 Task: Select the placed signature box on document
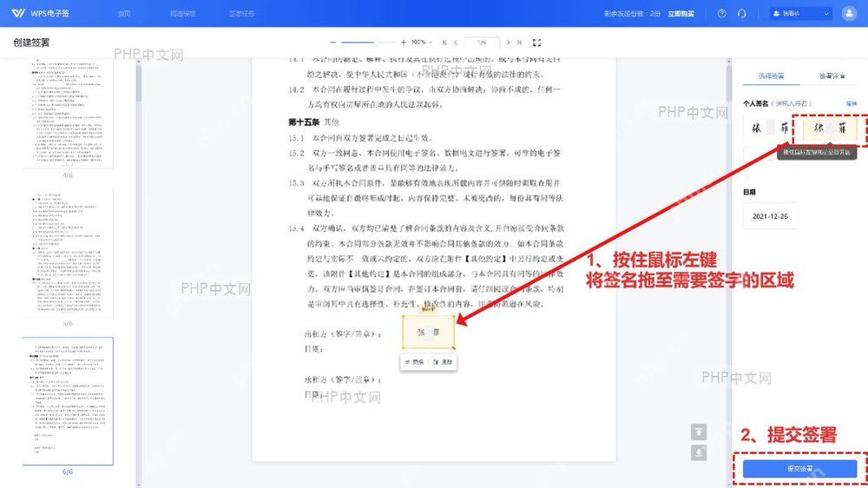429,332
